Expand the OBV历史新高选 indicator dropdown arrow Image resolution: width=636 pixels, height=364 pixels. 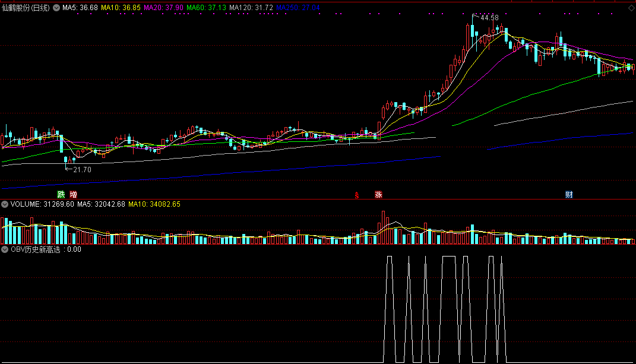[x=5, y=249]
